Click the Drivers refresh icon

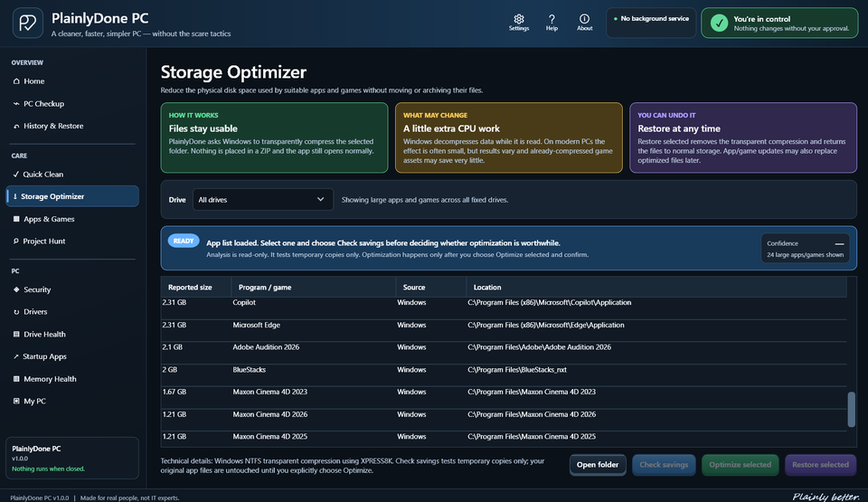tap(16, 312)
